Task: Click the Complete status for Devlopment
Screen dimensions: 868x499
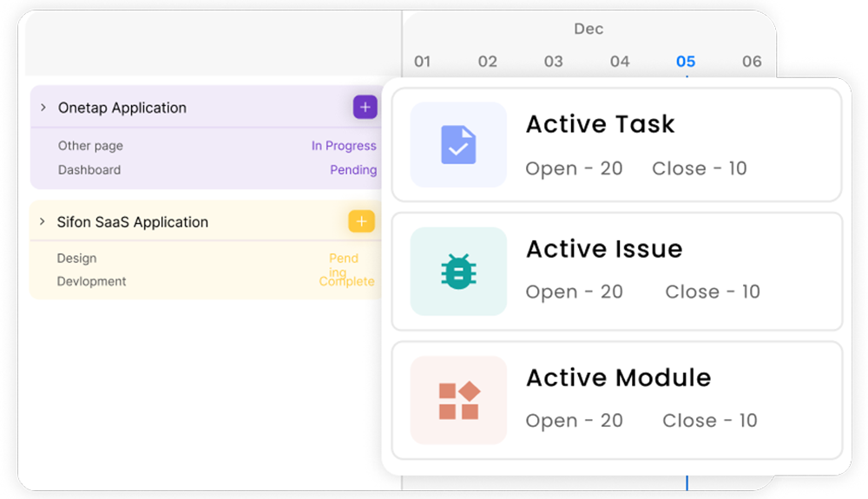Action: pos(346,282)
